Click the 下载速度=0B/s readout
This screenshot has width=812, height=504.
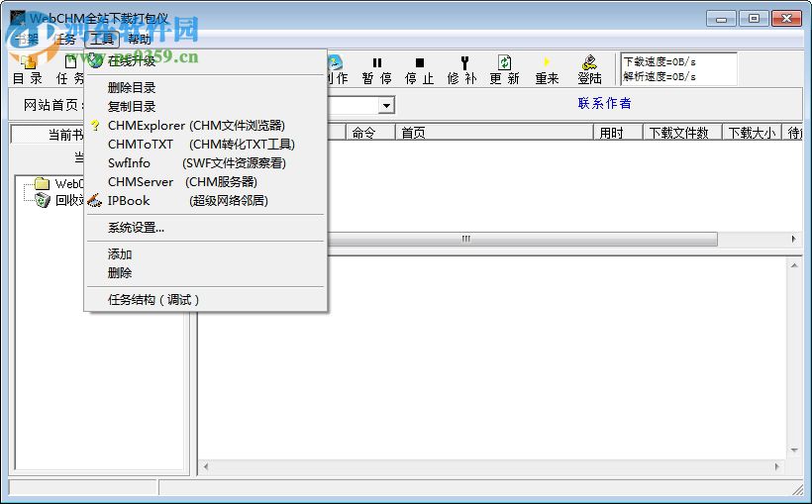660,61
